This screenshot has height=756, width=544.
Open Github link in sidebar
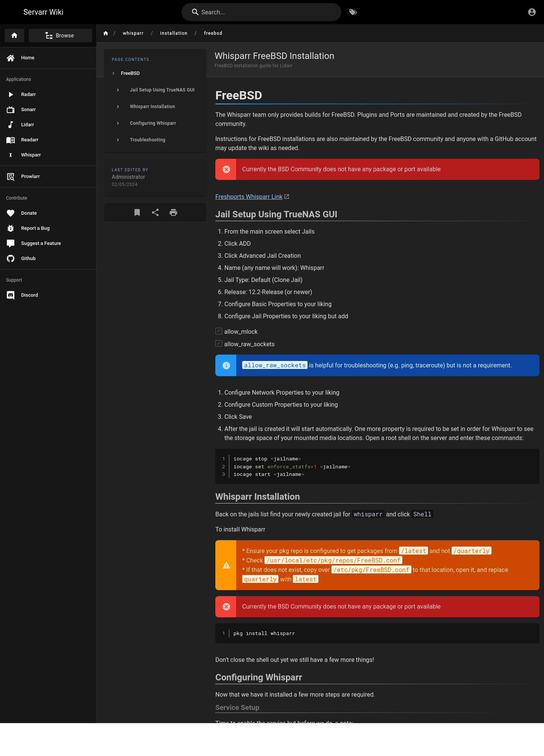click(x=48, y=259)
